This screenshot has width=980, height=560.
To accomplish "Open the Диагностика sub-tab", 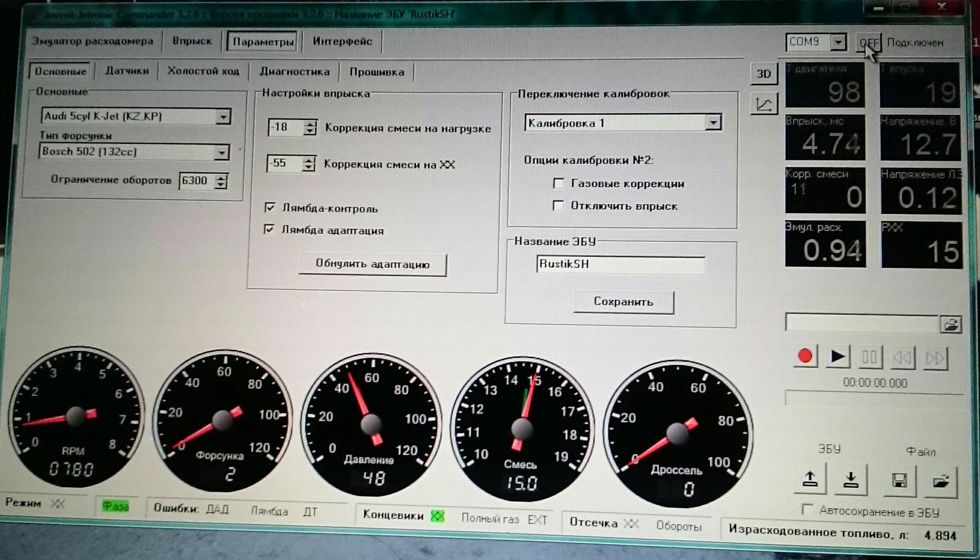I will pos(295,71).
